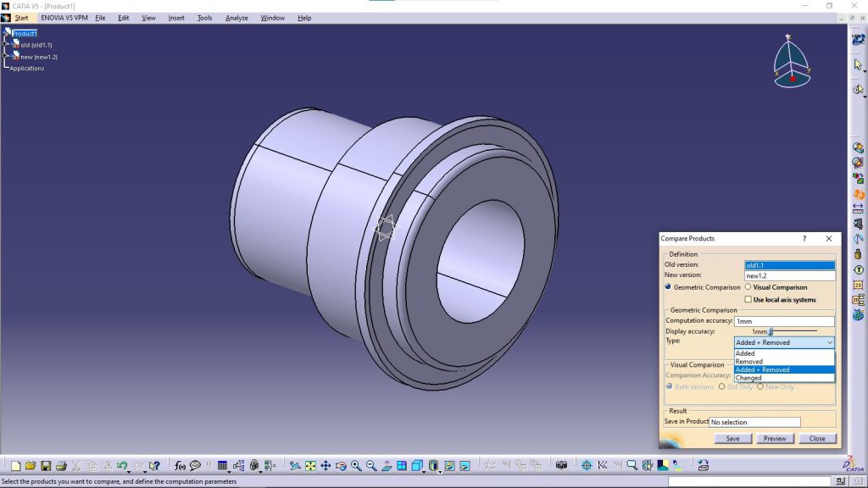
Task: Choose Added + Removed in the Type list
Action: pos(784,369)
